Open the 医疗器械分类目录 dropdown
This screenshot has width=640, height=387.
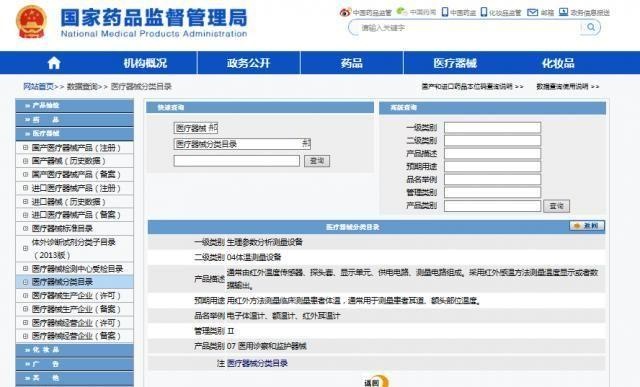click(242, 144)
